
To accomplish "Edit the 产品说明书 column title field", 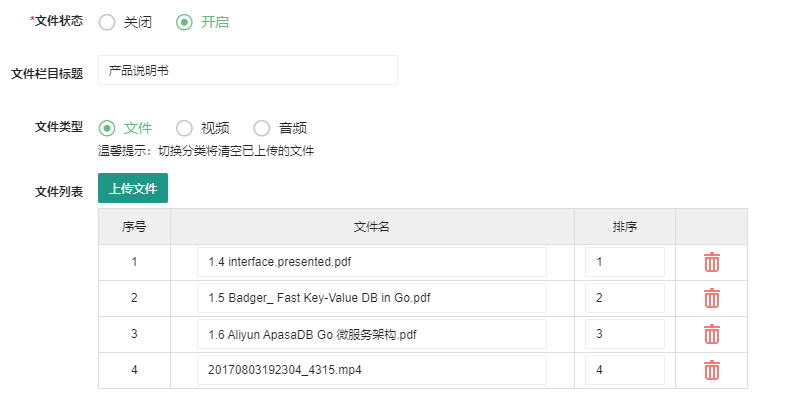I will 247,70.
